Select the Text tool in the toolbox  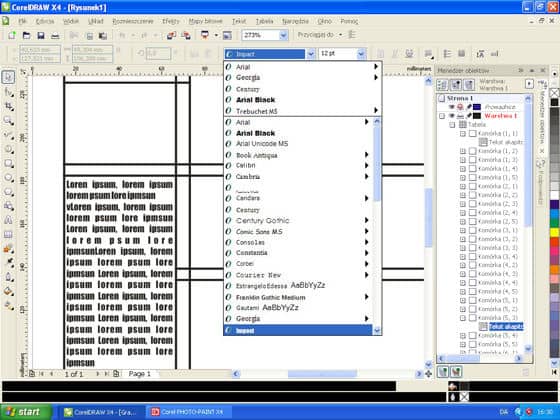tap(8, 220)
